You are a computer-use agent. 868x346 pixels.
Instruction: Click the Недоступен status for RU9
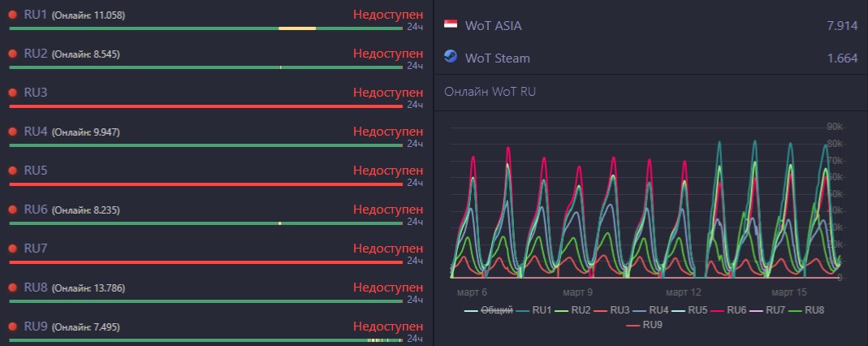(388, 327)
